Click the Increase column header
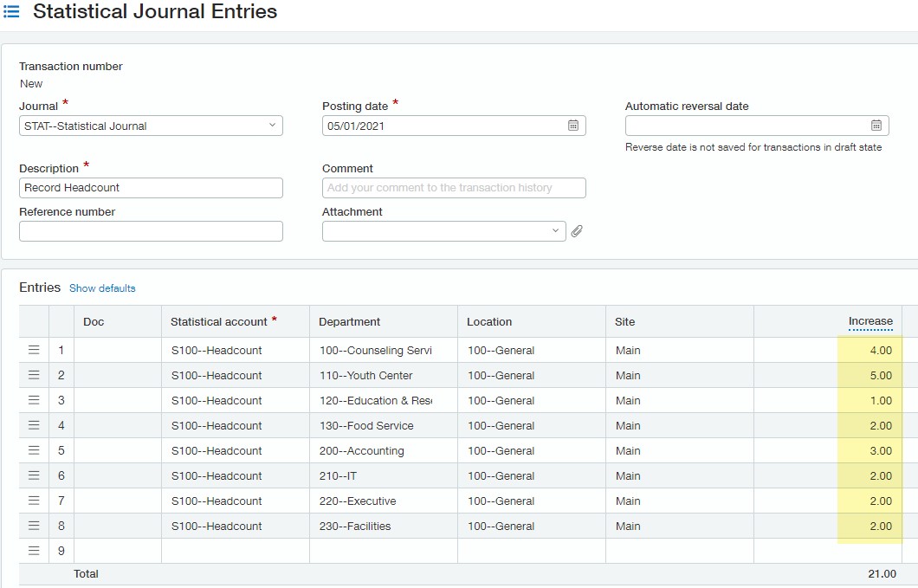918x588 pixels. click(870, 321)
